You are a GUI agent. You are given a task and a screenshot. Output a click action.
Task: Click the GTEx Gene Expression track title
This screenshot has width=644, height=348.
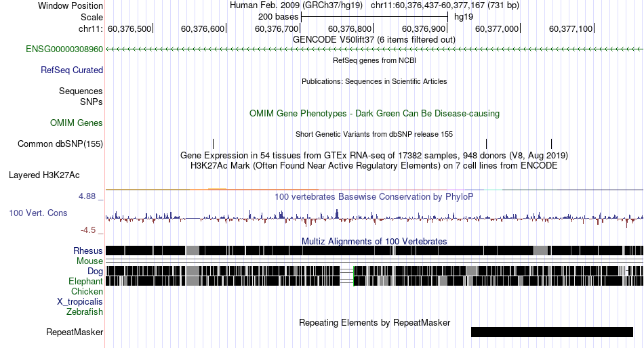374,156
